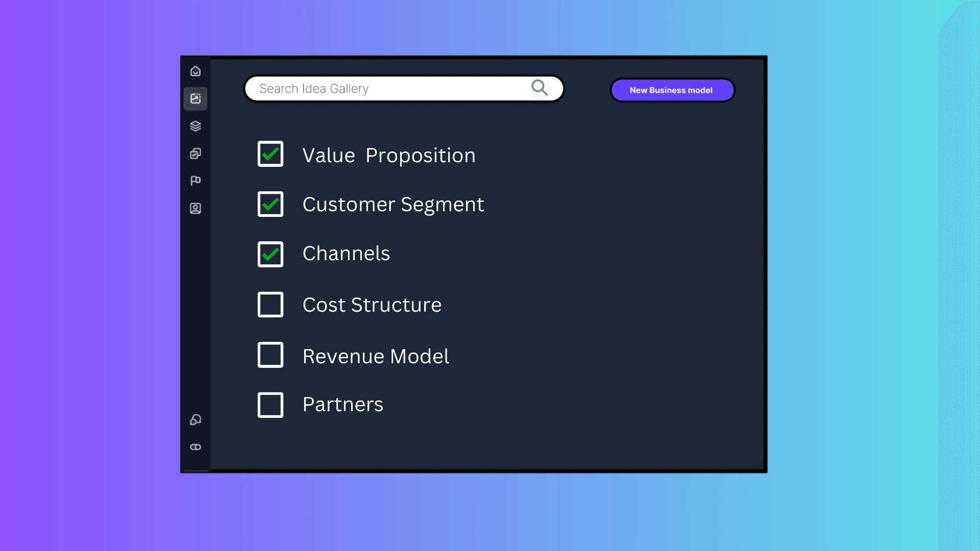
Task: Open the layers stack sidebar icon
Action: click(195, 126)
